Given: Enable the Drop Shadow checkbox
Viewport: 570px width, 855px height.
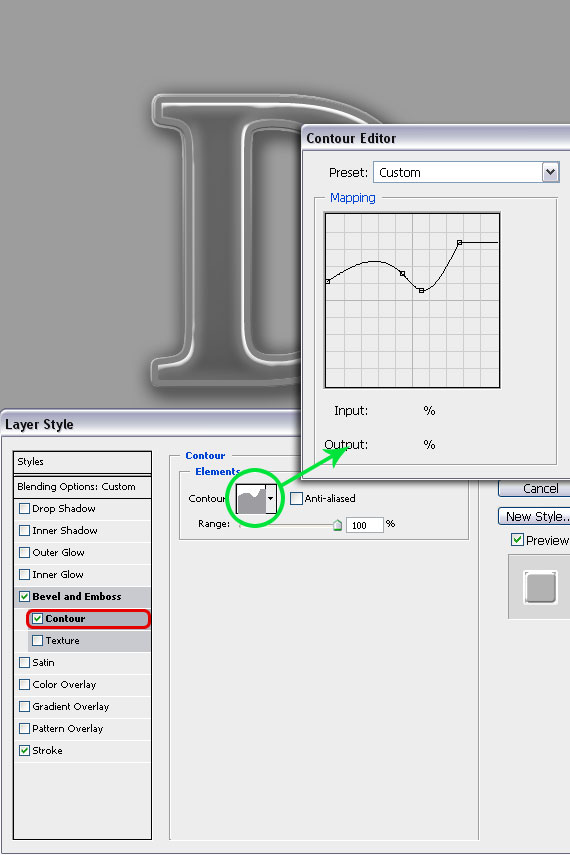Looking at the screenshot, I should point(25,509).
